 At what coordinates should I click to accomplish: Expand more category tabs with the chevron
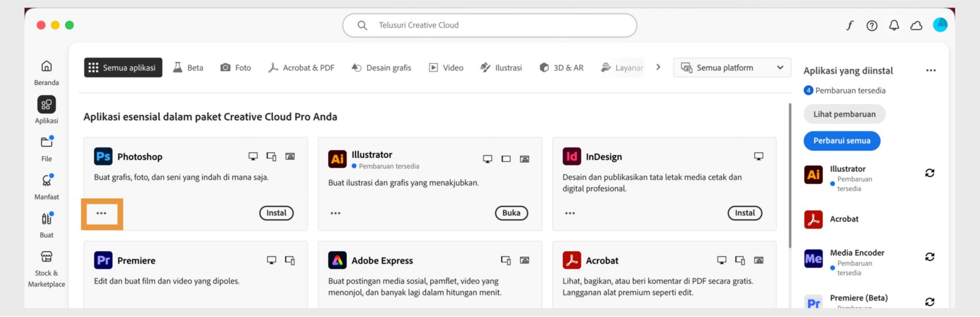658,67
